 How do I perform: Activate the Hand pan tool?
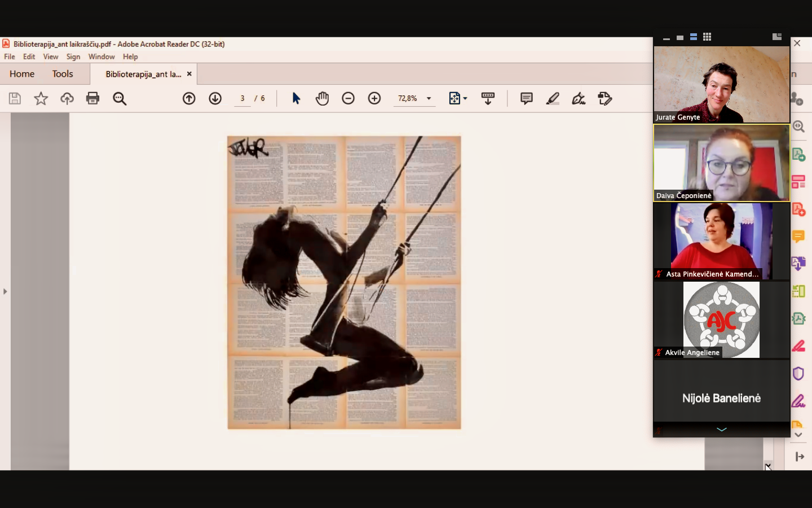click(x=322, y=99)
